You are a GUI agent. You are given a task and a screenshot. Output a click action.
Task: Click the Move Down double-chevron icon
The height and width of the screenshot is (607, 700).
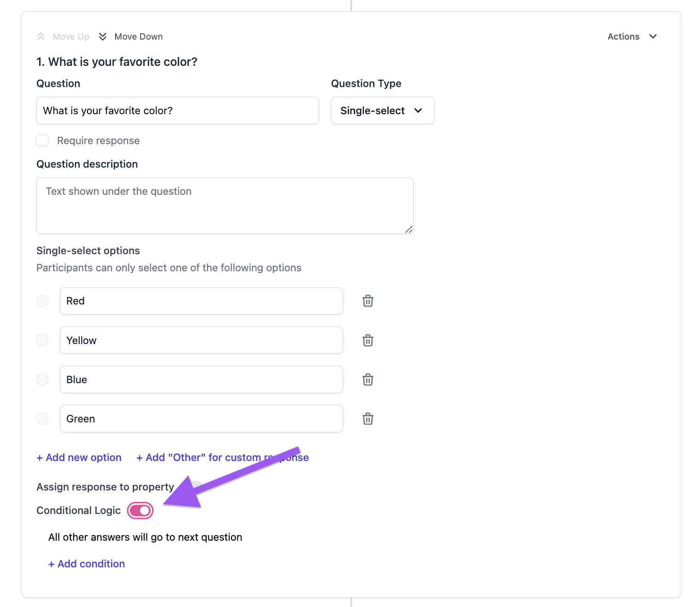click(103, 36)
